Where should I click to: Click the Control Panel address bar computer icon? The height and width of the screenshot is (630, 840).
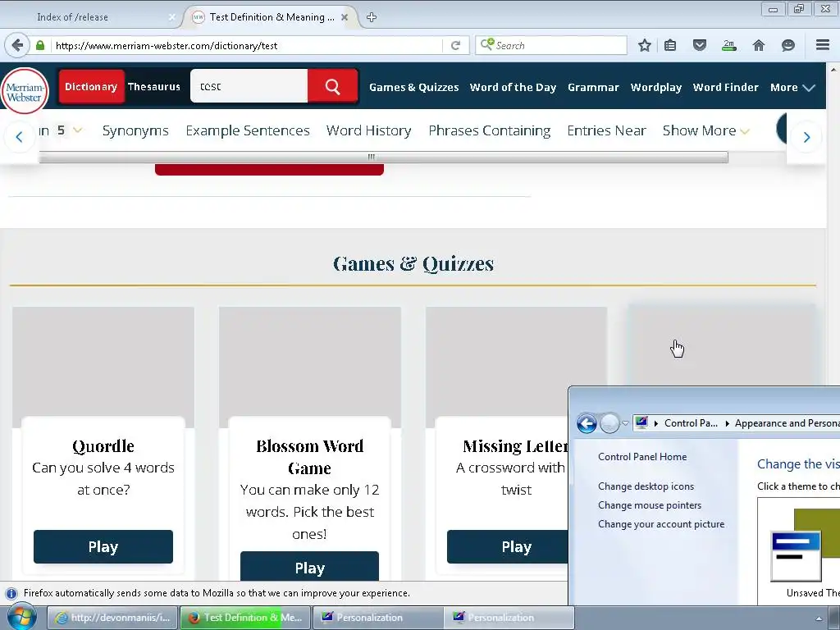click(x=641, y=423)
